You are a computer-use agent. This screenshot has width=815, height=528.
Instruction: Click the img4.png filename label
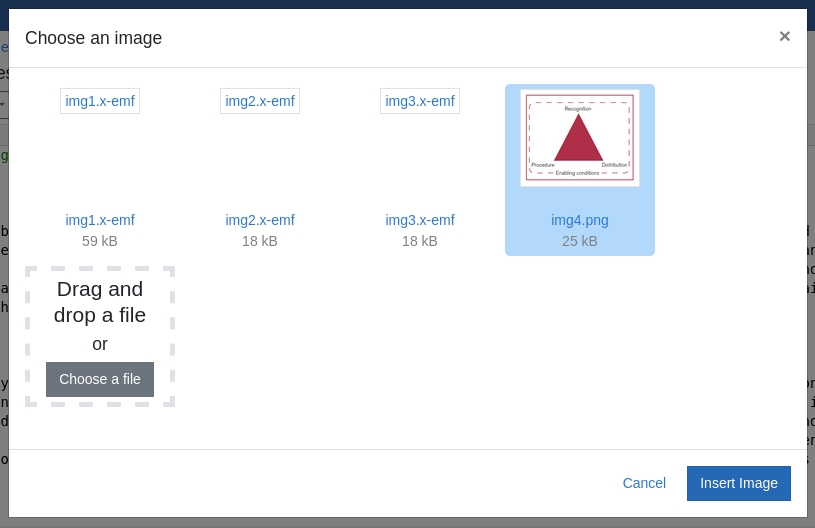tap(580, 220)
